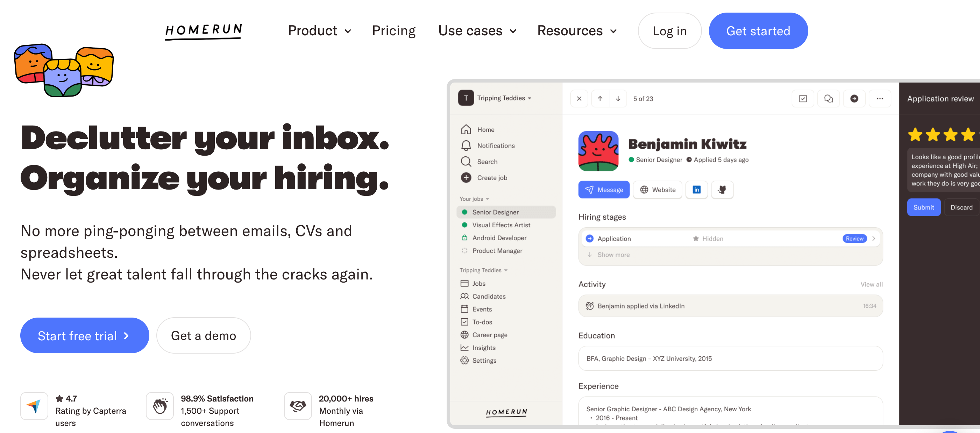This screenshot has height=433, width=980.
Task: Close the candidate panel with X
Action: click(579, 99)
